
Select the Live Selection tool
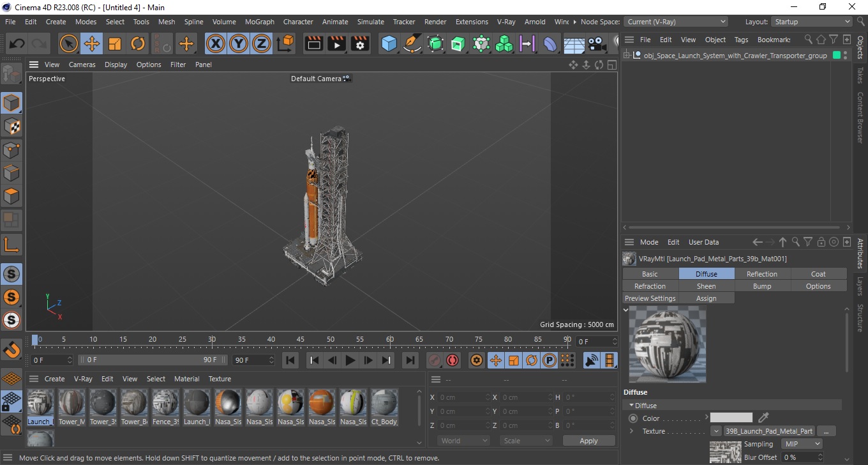pyautogui.click(x=69, y=44)
